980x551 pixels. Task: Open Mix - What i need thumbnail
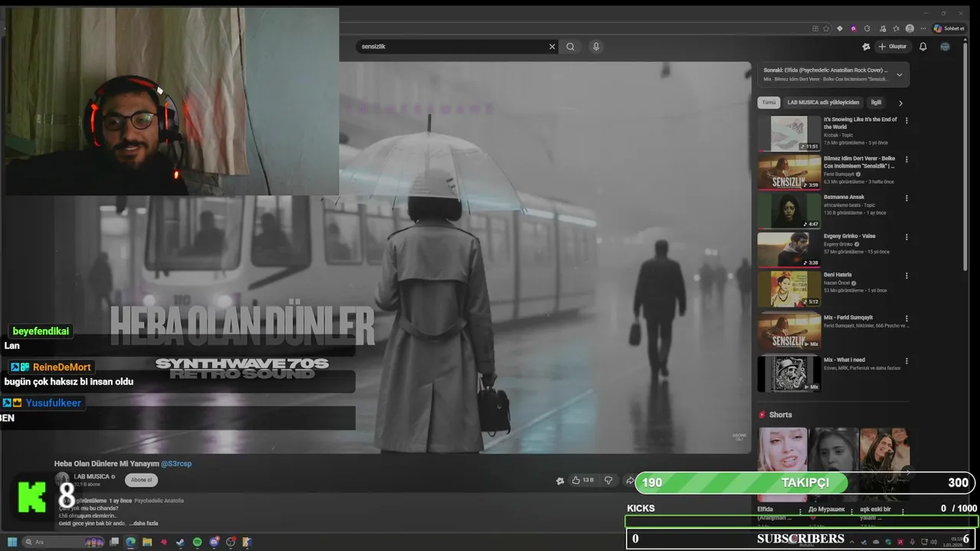[789, 374]
